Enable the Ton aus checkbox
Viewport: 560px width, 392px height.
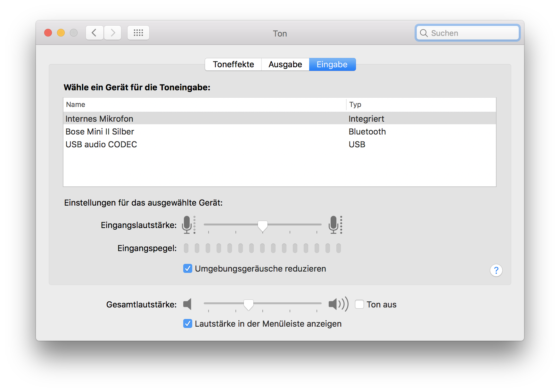(x=359, y=304)
